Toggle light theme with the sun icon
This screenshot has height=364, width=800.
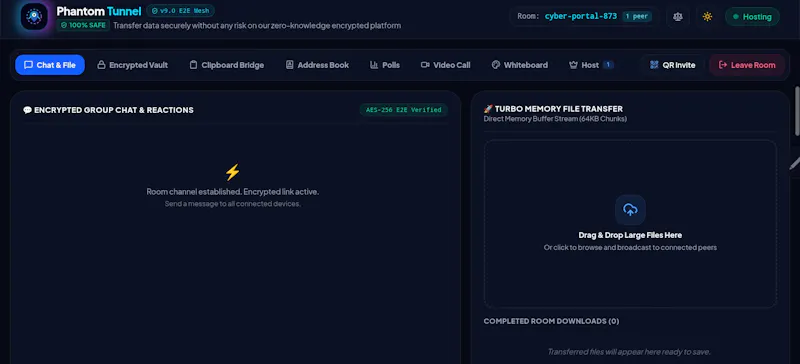pyautogui.click(x=707, y=16)
